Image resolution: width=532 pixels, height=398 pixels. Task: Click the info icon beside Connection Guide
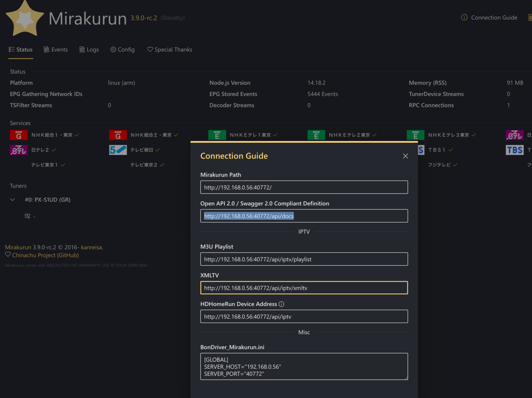click(464, 18)
